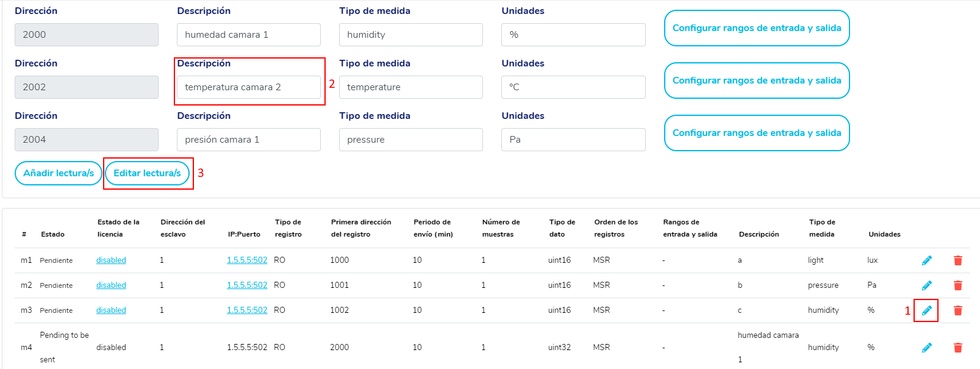The width and height of the screenshot is (980, 369).
Task: Open the disabled license link in row m1
Action: [111, 260]
